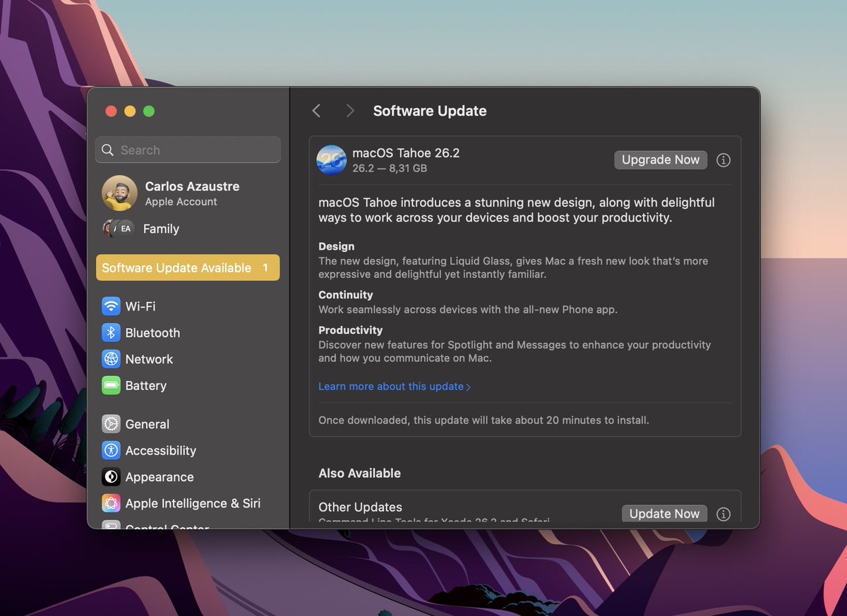Viewport: 847px width, 616px height.
Task: Click Carlos Azaustre's avatar picture
Action: (x=119, y=193)
